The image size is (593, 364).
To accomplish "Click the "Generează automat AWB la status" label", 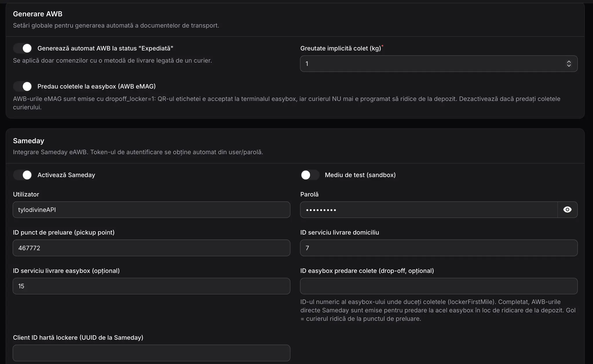I will click(105, 48).
